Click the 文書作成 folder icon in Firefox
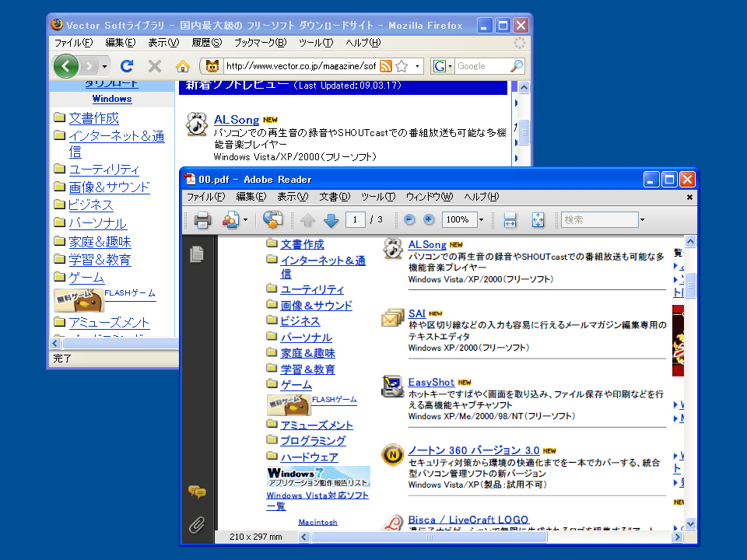This screenshot has width=747, height=560. pos(60,117)
